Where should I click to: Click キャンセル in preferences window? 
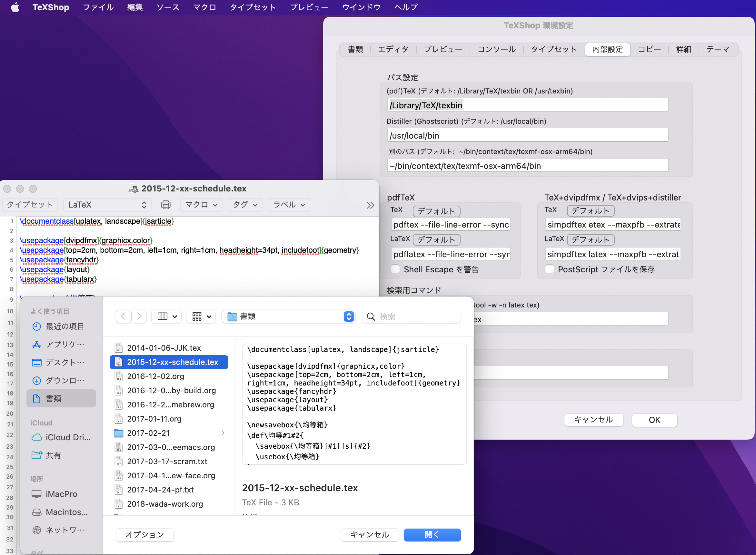pyautogui.click(x=593, y=420)
